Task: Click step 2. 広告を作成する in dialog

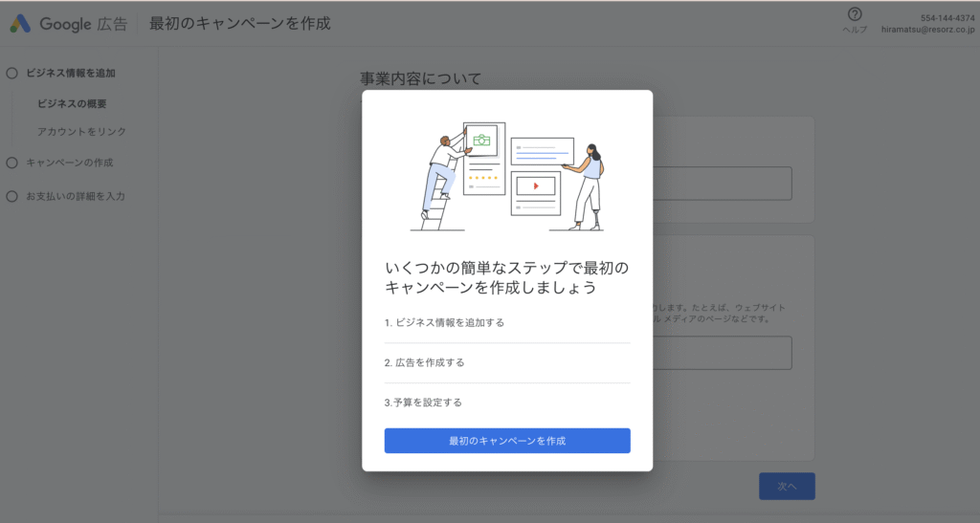Action: tap(424, 362)
